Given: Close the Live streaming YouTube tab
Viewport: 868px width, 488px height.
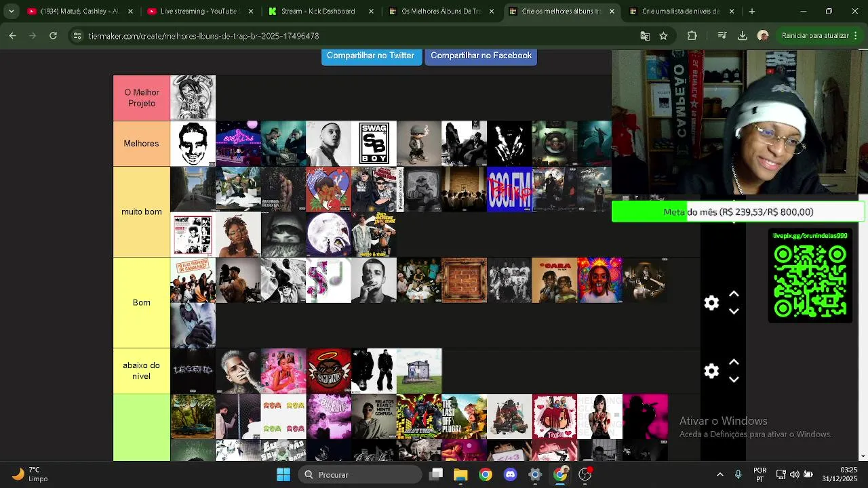Looking at the screenshot, I should coord(250,12).
